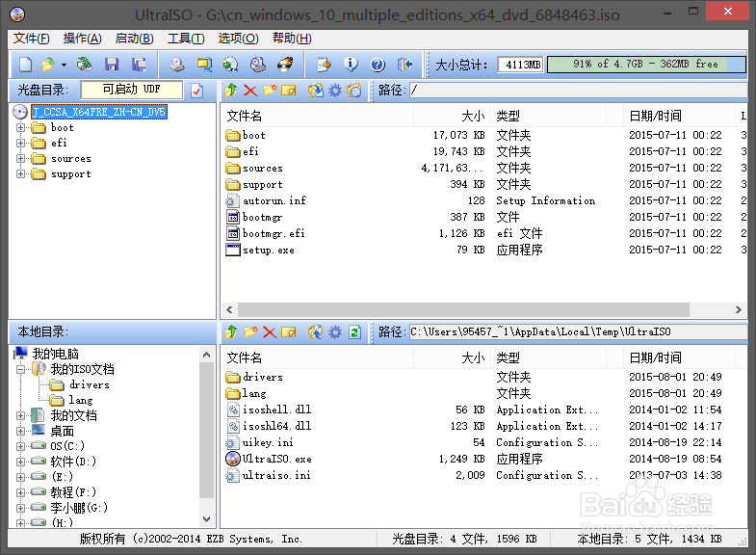
Task: Click the local pane 文件名 column header
Action: (x=318, y=357)
